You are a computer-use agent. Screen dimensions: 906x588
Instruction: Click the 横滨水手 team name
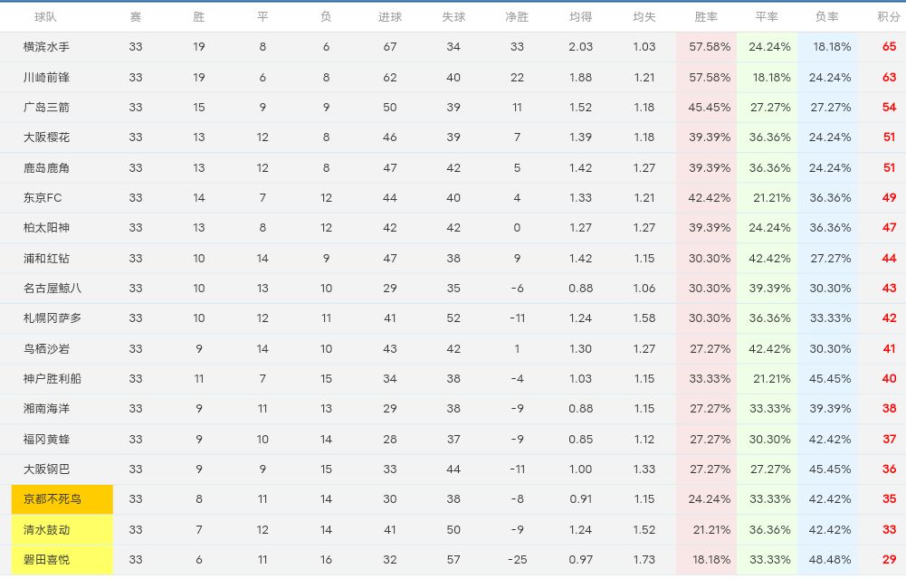click(x=46, y=47)
